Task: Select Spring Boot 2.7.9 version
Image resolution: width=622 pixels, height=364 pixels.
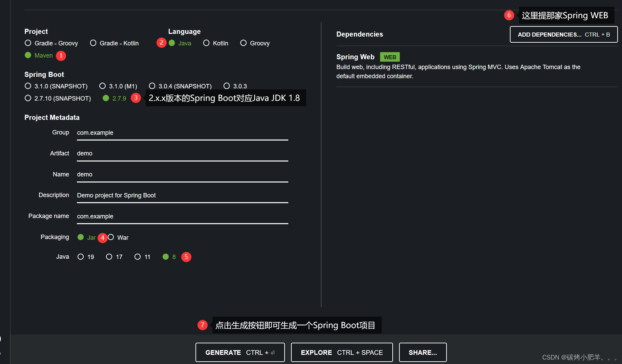Action: click(115, 99)
